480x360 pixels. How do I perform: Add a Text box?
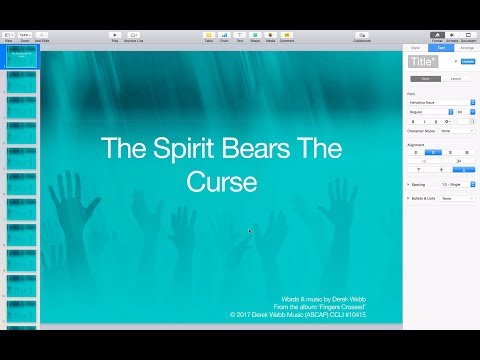[240, 35]
